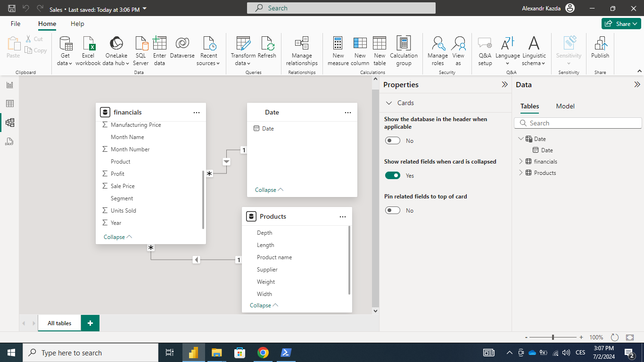644x362 pixels.
Task: Click the Share button
Action: [621, 24]
